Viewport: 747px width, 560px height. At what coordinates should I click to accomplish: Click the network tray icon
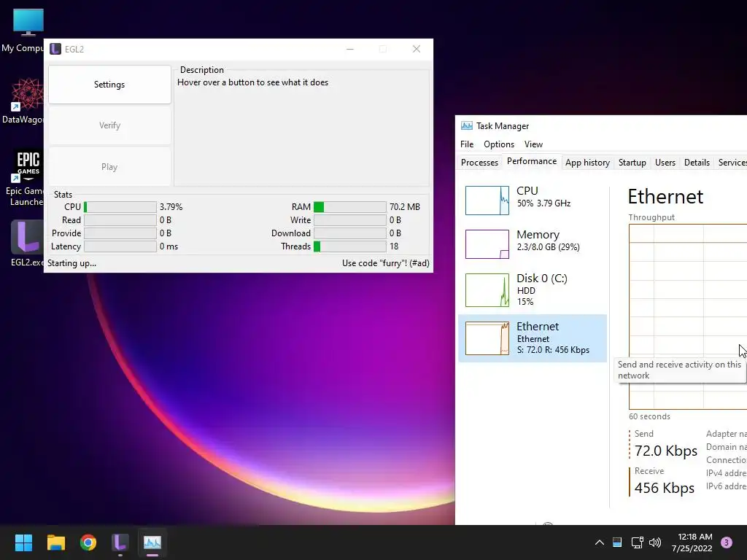click(637, 542)
